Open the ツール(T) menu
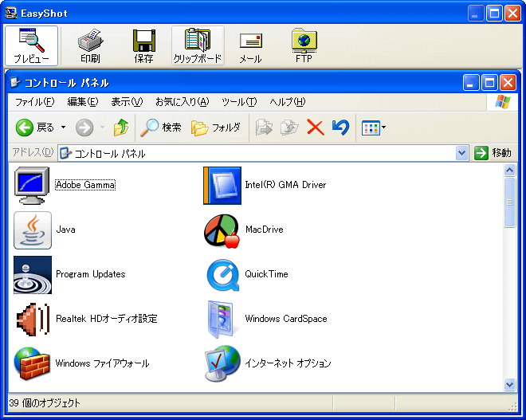 click(x=239, y=102)
